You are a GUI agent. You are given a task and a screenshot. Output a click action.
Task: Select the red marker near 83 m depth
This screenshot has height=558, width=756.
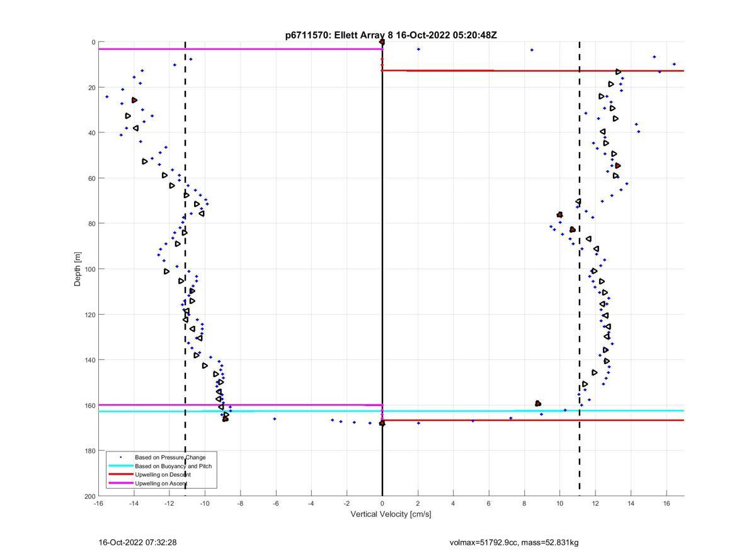tap(572, 230)
